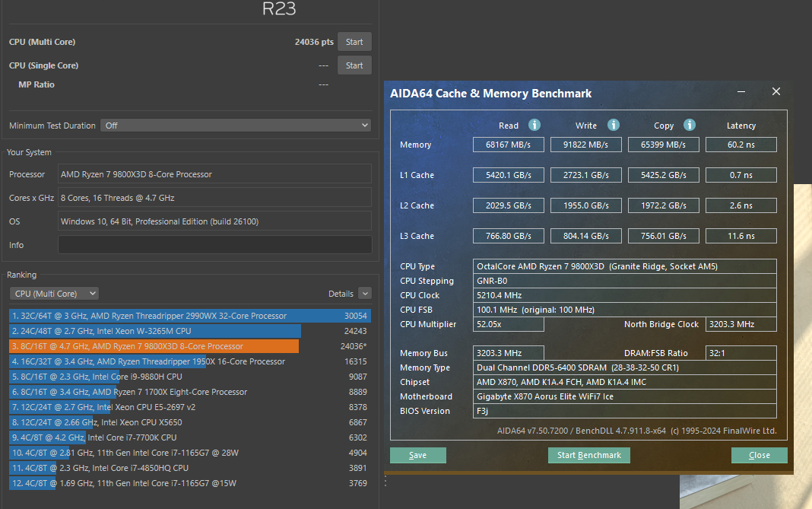Click L3 Cache latency 11.6 ns
This screenshot has width=812, height=509.
point(741,236)
